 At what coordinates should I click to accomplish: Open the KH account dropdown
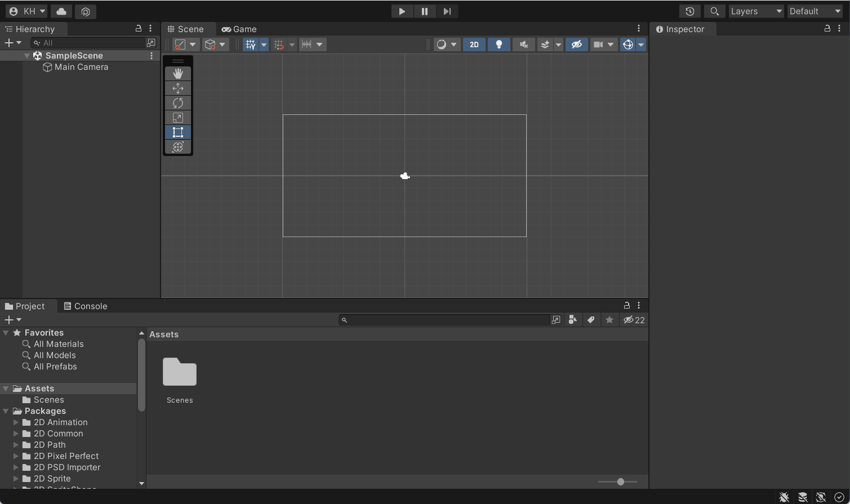point(26,11)
